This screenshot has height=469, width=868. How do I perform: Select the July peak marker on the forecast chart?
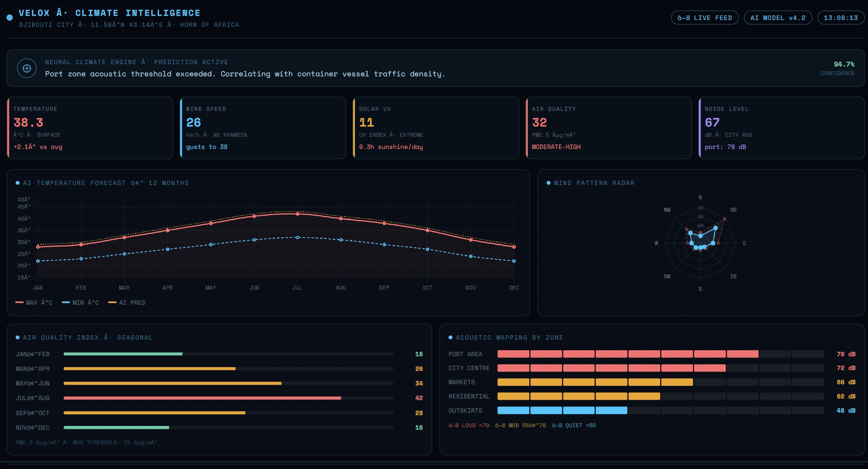coord(297,213)
